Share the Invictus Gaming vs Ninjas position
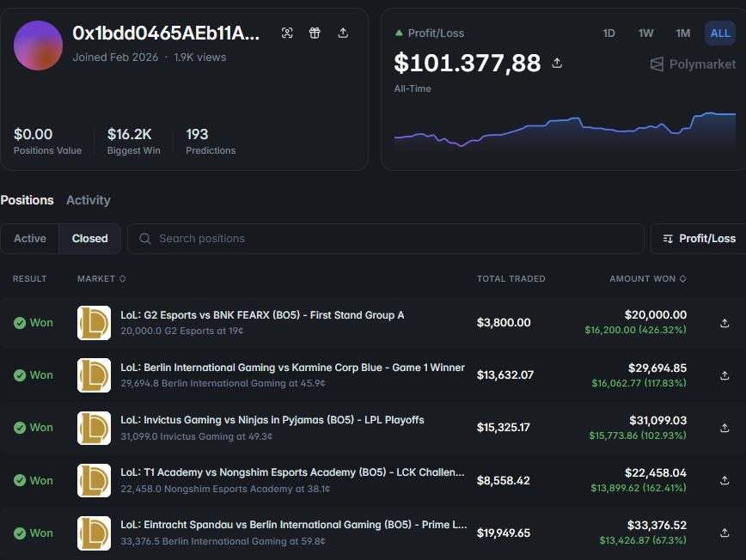Screen dimensions: 746x560 coord(725,428)
